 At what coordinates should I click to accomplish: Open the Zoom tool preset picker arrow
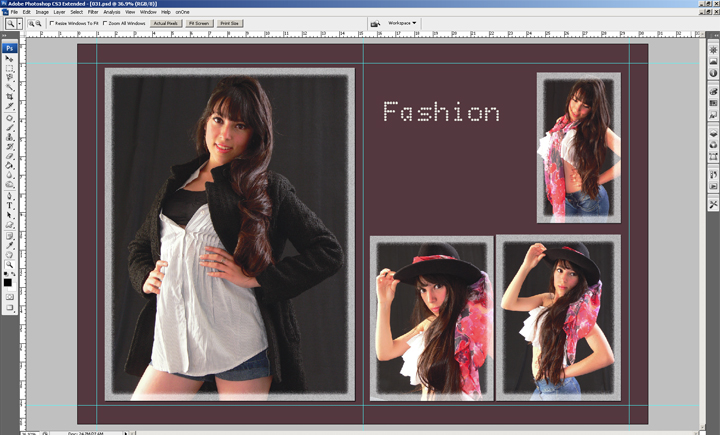coord(19,23)
